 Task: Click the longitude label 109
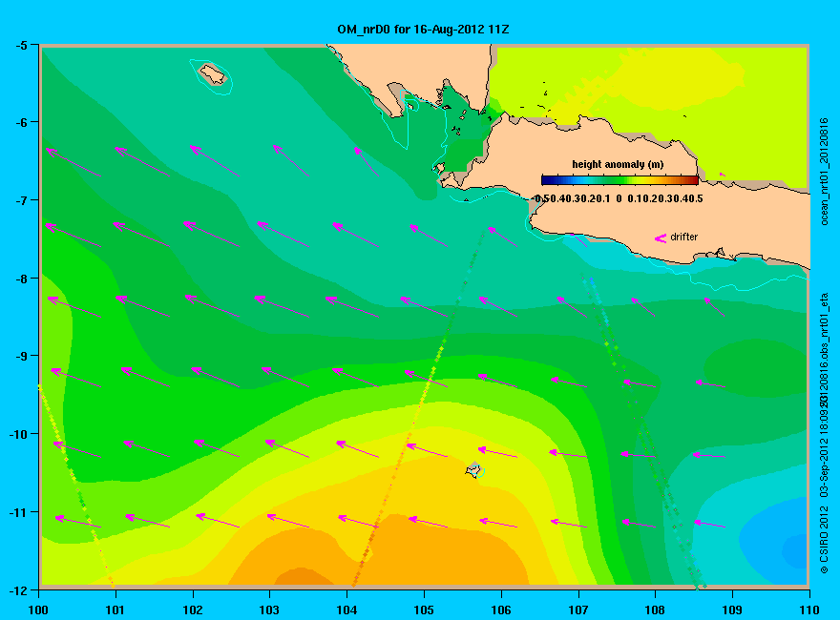(x=732, y=610)
